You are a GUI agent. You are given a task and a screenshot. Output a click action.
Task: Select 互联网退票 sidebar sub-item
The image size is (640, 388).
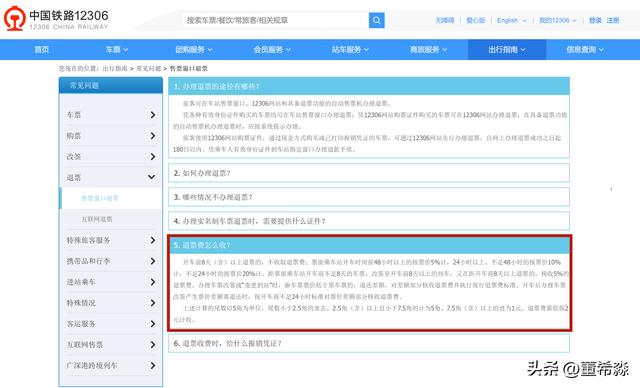click(97, 219)
